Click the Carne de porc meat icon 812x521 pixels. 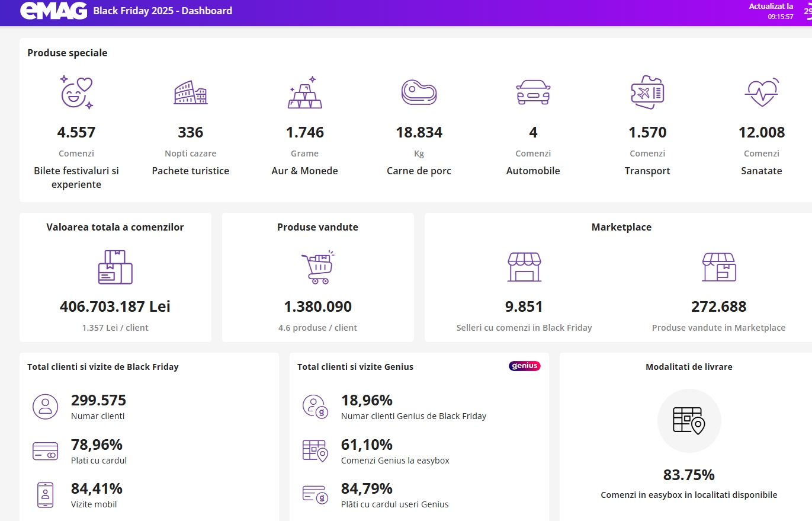[x=419, y=92]
